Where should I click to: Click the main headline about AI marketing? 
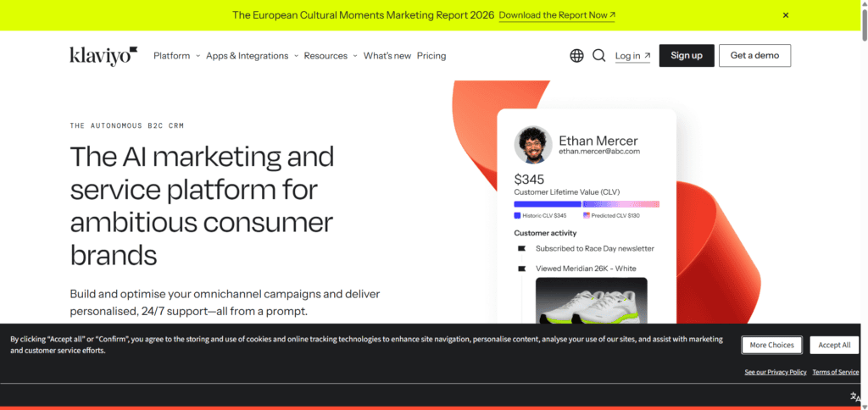pos(202,206)
